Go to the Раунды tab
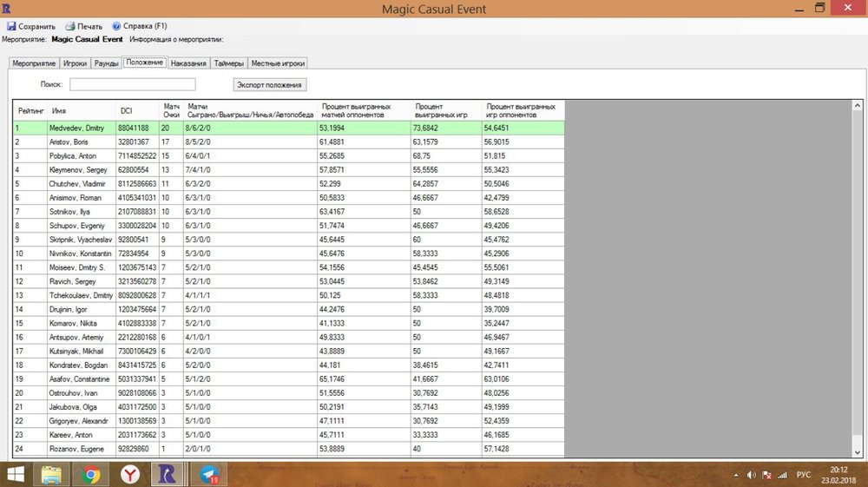The height and width of the screenshot is (487, 868). tap(106, 63)
